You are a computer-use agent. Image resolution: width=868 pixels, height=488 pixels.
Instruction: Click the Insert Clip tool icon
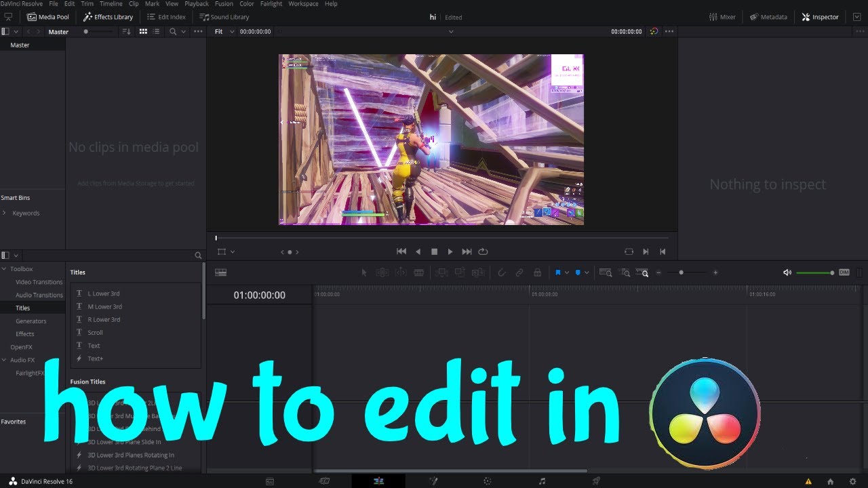click(x=441, y=272)
